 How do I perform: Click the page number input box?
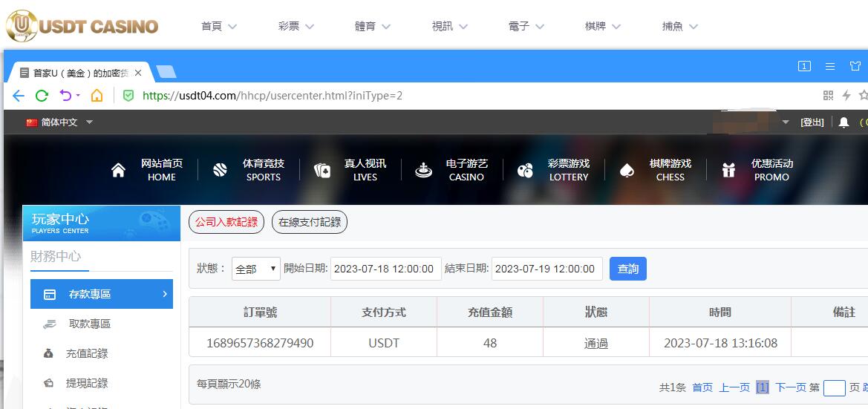834,387
